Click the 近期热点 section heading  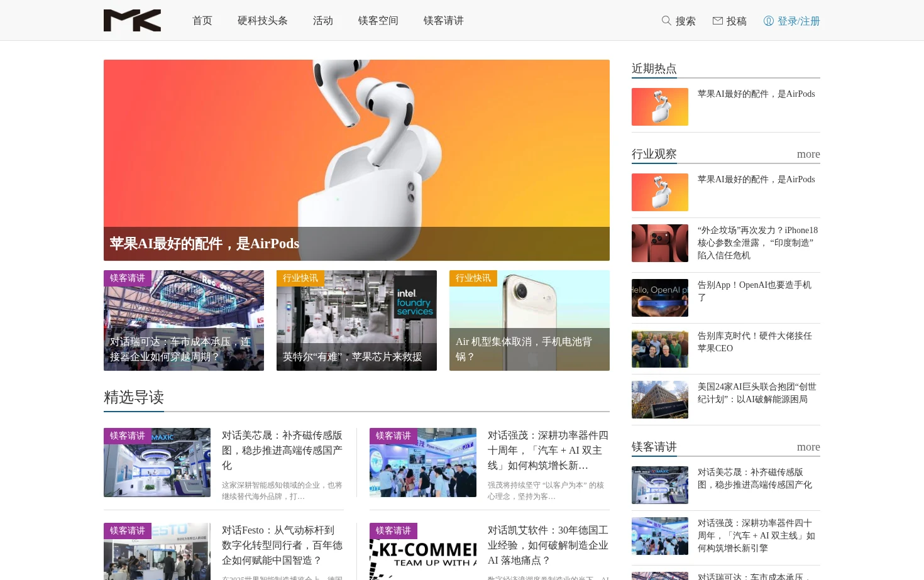(x=654, y=69)
